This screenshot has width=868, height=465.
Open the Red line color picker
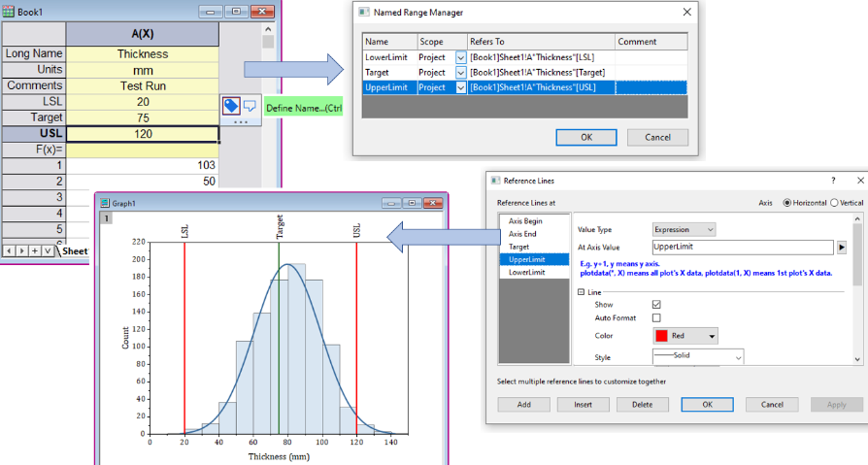685,336
